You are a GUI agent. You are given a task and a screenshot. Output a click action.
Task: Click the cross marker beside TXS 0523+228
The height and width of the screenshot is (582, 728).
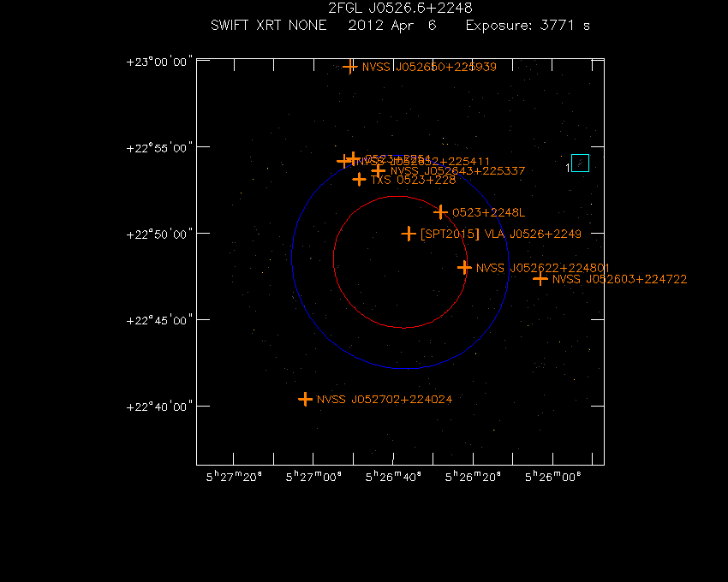[359, 179]
